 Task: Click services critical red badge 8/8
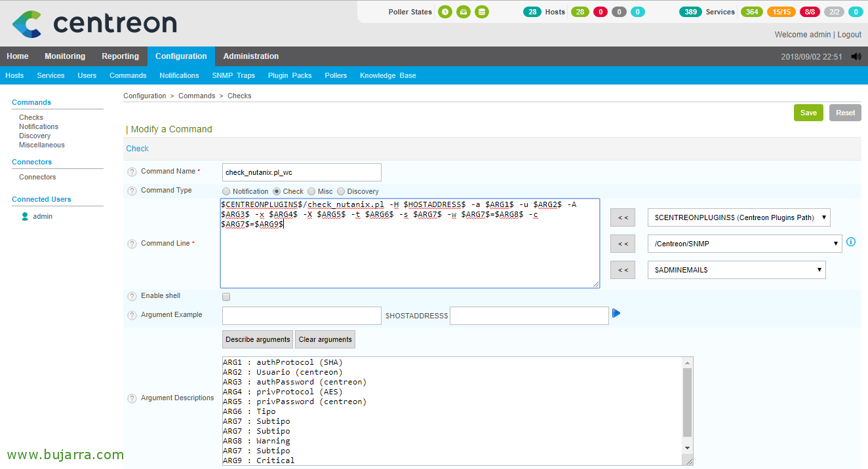(810, 12)
